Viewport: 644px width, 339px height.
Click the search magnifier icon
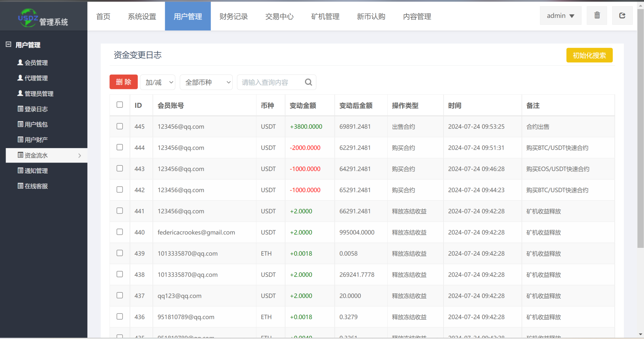pos(308,82)
